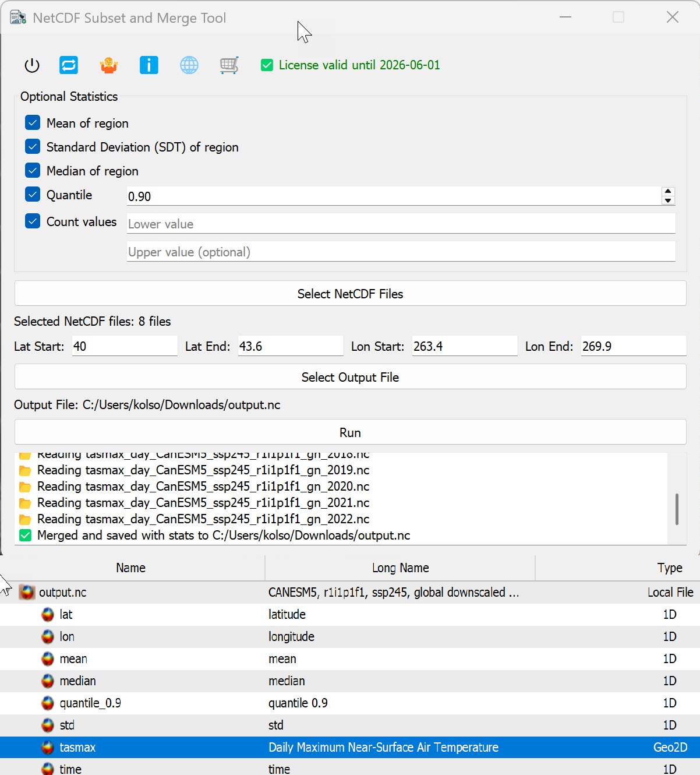Click the Lower value input field
The width and height of the screenshot is (700, 775).
point(401,224)
